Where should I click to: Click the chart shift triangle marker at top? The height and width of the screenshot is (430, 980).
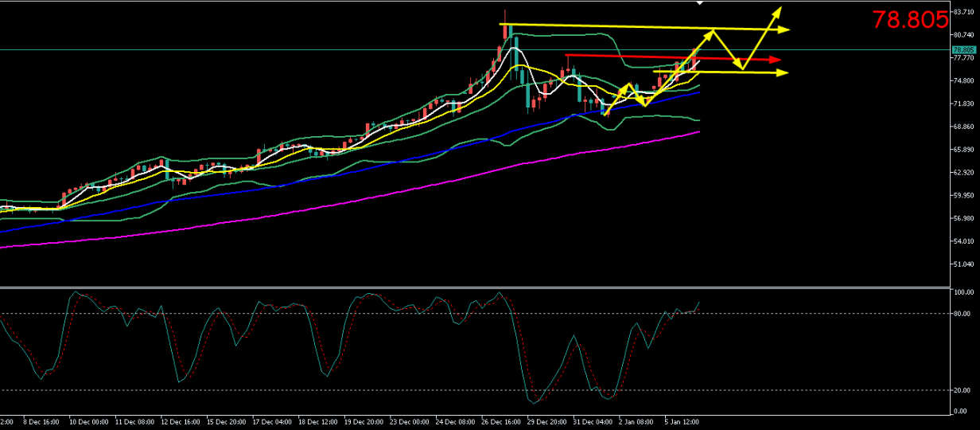pyautogui.click(x=700, y=3)
